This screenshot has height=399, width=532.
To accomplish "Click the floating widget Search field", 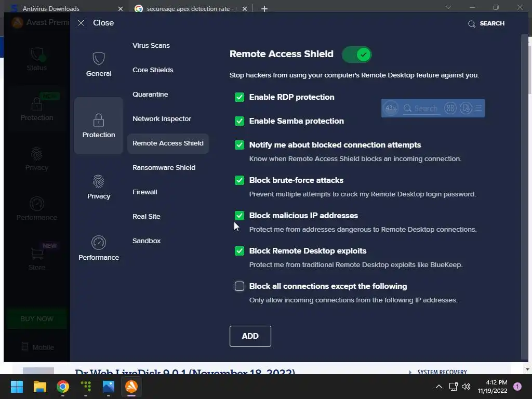I will point(422,108).
